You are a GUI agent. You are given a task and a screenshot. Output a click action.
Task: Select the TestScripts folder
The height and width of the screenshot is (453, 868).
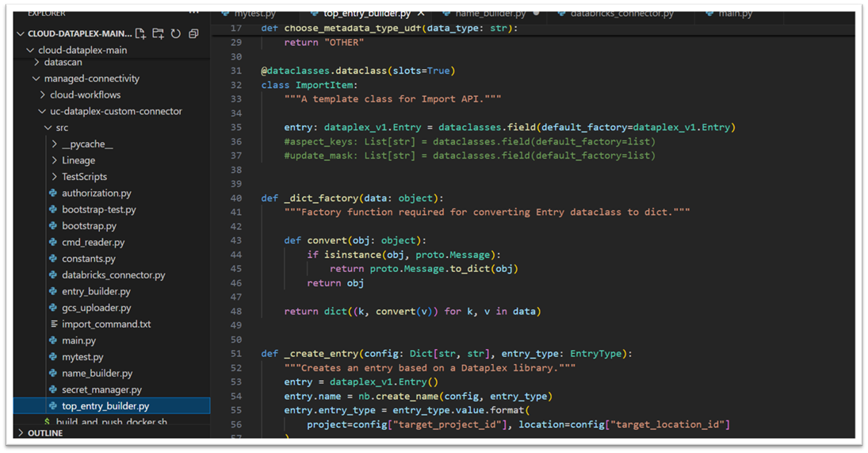click(x=84, y=177)
